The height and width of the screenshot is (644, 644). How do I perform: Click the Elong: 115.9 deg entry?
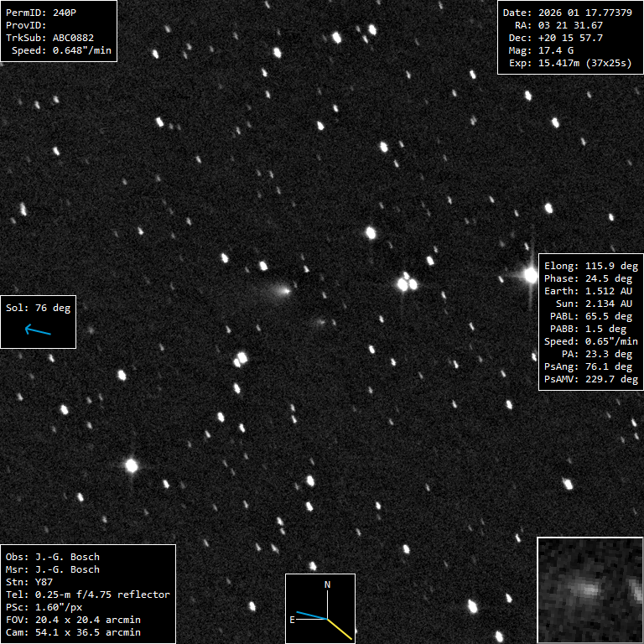tap(591, 266)
